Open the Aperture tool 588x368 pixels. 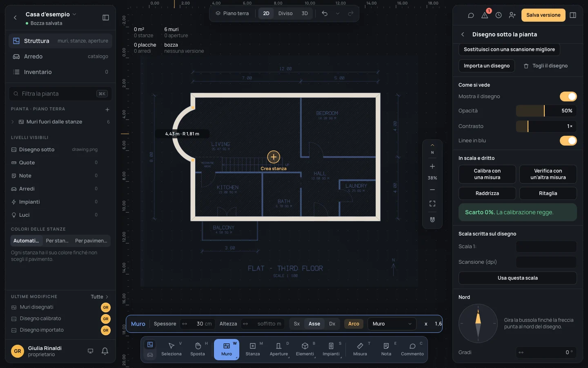(279, 349)
